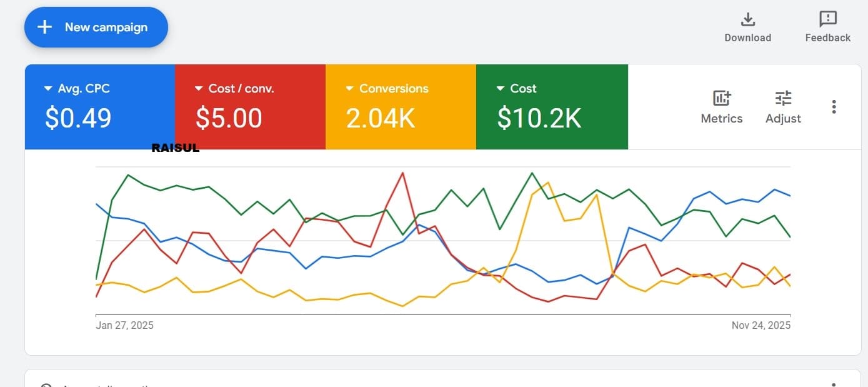Open the Conversions metric dropdown arrow
Viewport: 868px width, 387px height.
click(x=349, y=89)
